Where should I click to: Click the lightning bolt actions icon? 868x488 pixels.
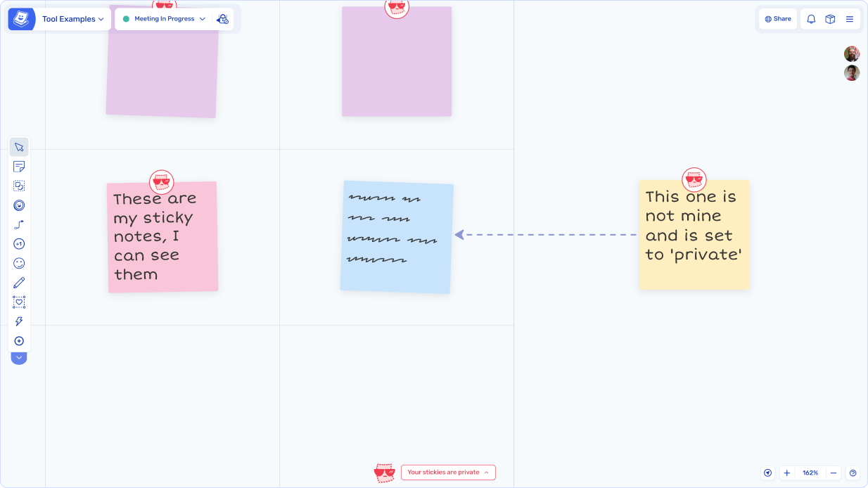pos(19,321)
